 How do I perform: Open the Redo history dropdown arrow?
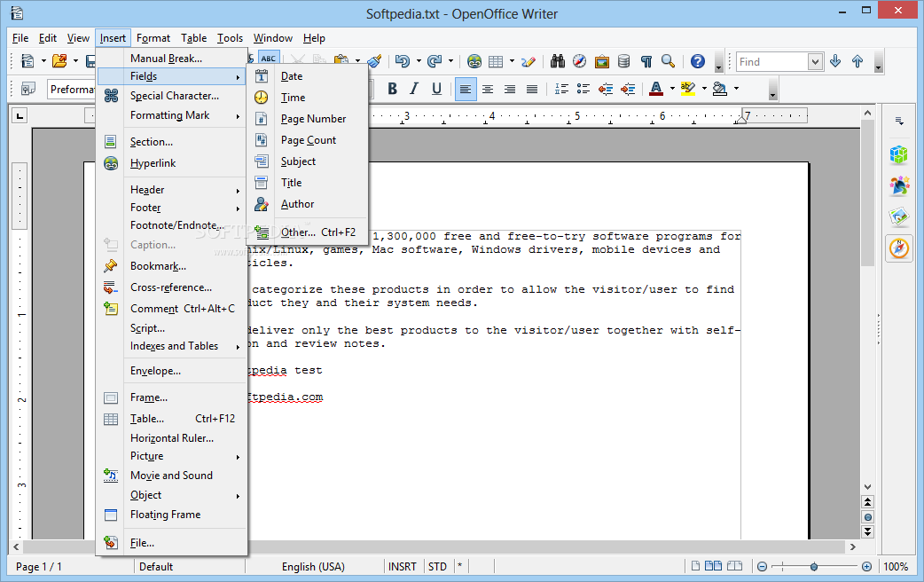point(450,61)
